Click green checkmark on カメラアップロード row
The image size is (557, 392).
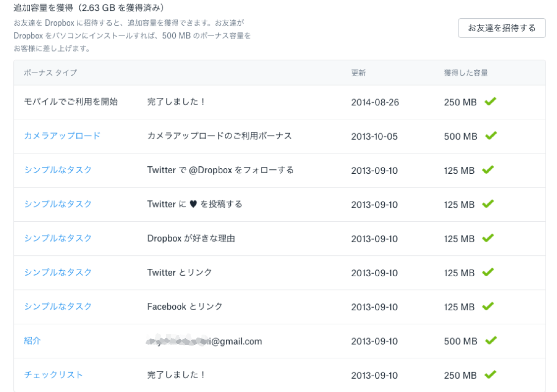click(x=491, y=136)
